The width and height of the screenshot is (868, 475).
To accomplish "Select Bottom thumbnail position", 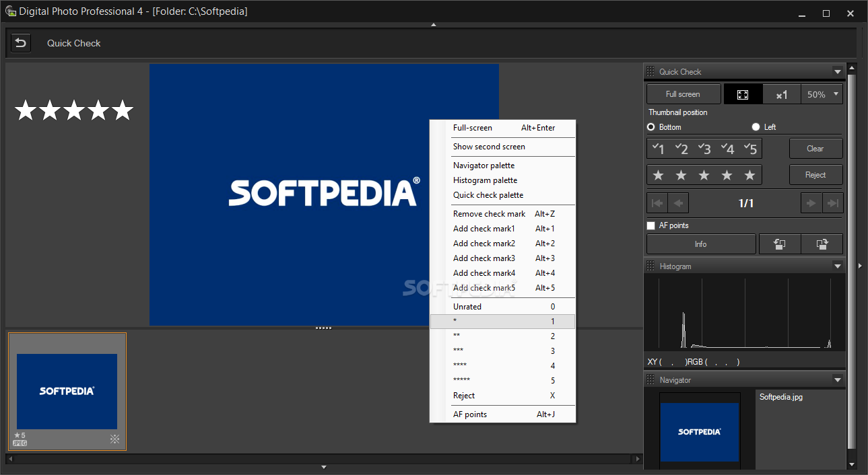I will point(651,127).
